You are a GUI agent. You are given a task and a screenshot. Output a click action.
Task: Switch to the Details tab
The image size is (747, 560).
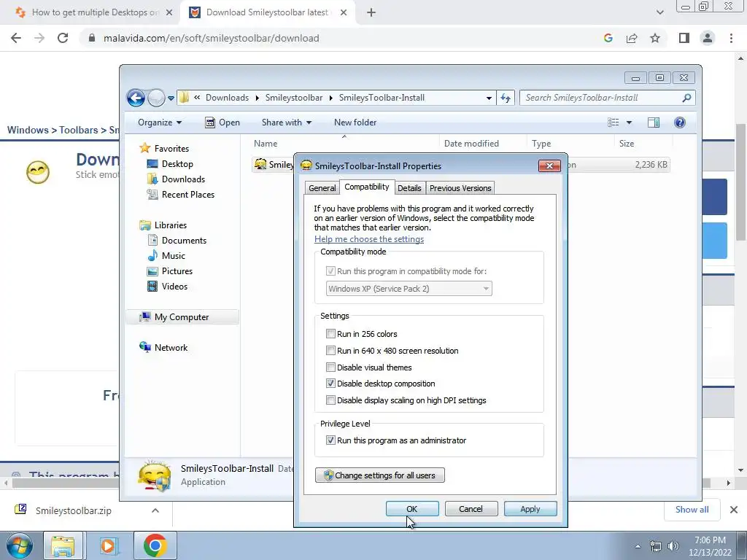pyautogui.click(x=409, y=188)
